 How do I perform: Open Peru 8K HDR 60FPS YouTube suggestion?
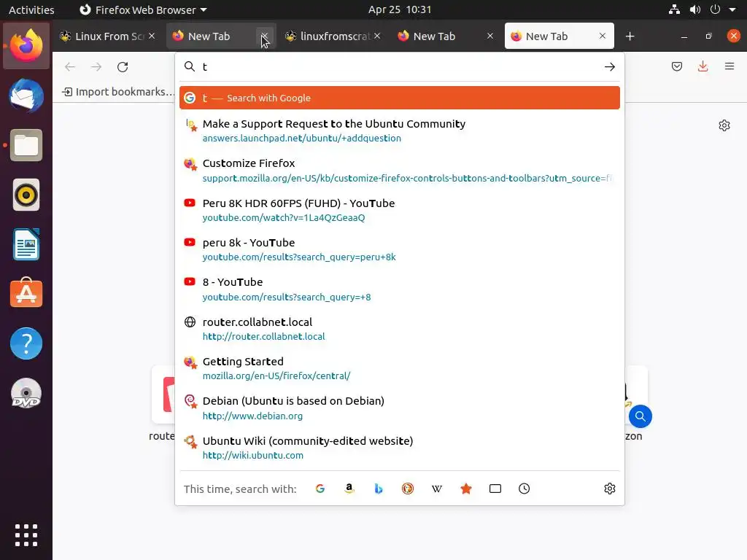[x=400, y=210]
